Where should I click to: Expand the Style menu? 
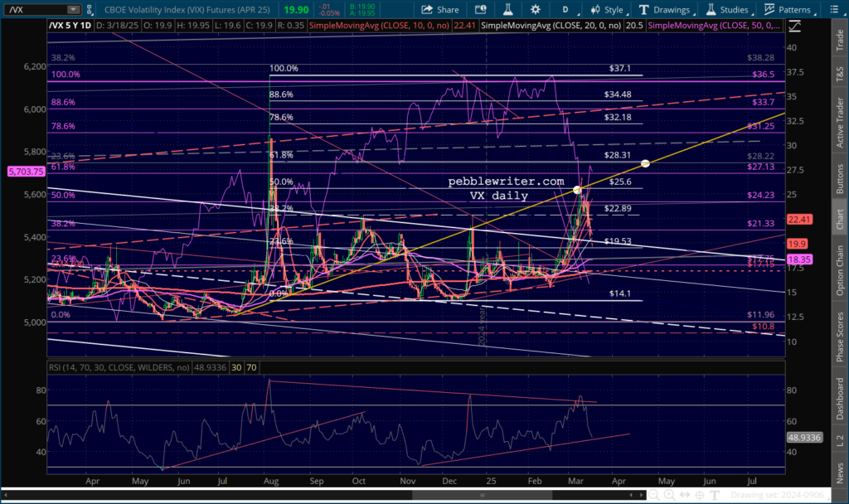607,10
